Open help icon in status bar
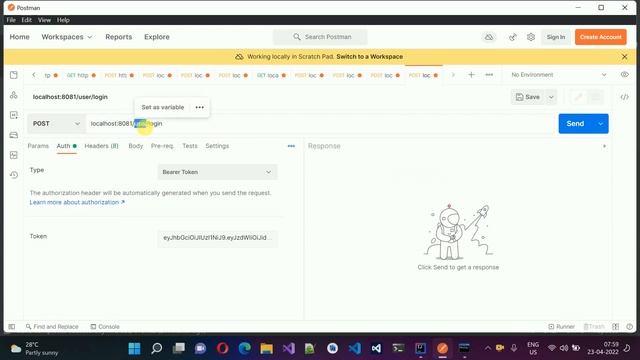 pos(629,327)
